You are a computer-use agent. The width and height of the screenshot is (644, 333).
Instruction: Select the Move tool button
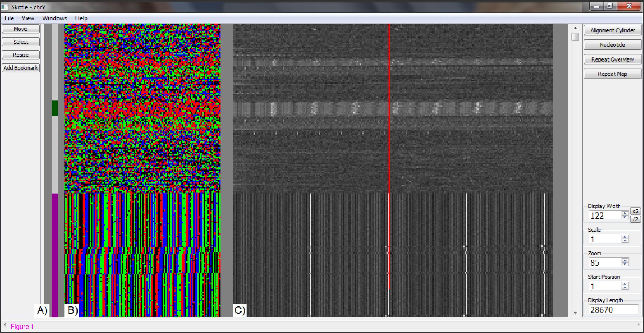(21, 29)
